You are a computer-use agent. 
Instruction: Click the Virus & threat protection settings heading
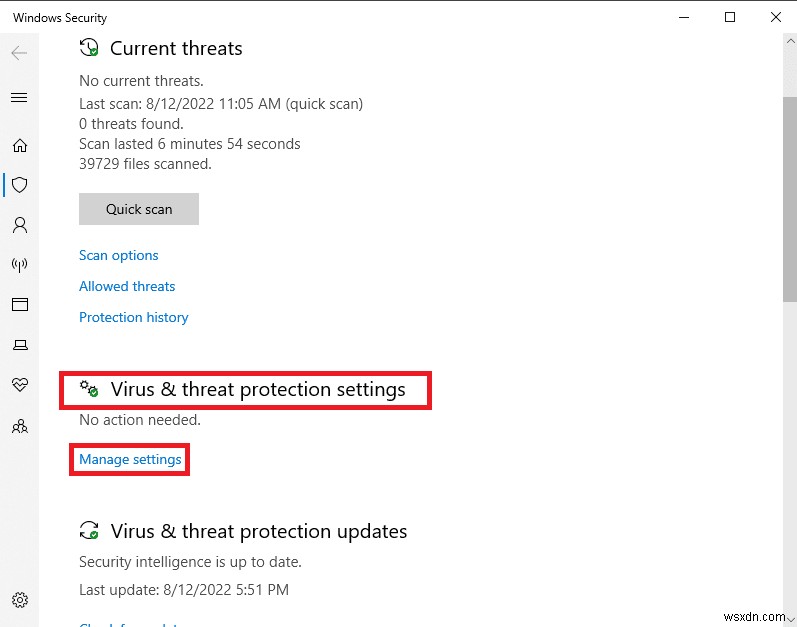click(258, 389)
